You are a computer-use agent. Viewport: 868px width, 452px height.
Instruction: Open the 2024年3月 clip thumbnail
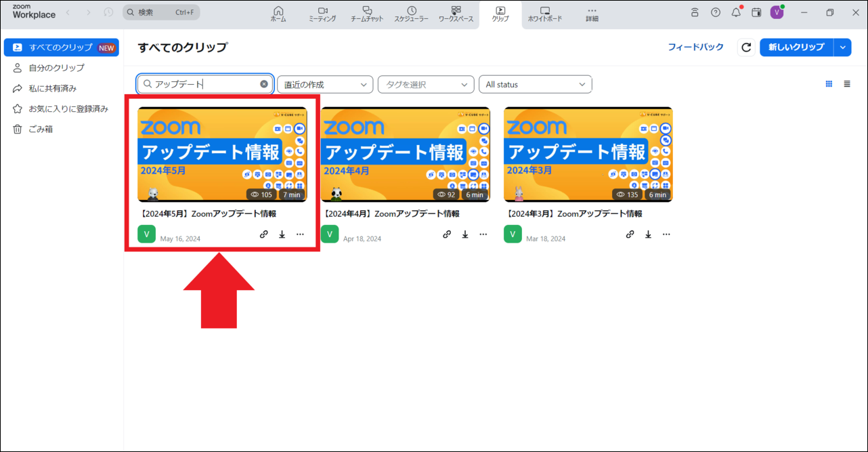(588, 155)
